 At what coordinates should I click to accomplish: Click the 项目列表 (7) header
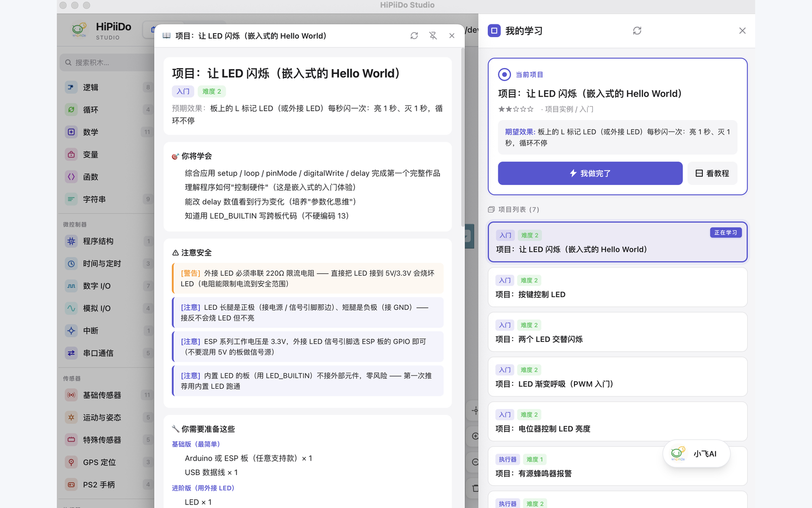[x=514, y=209]
